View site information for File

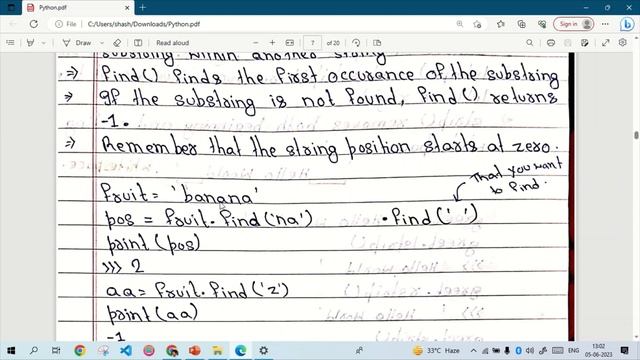(66, 24)
